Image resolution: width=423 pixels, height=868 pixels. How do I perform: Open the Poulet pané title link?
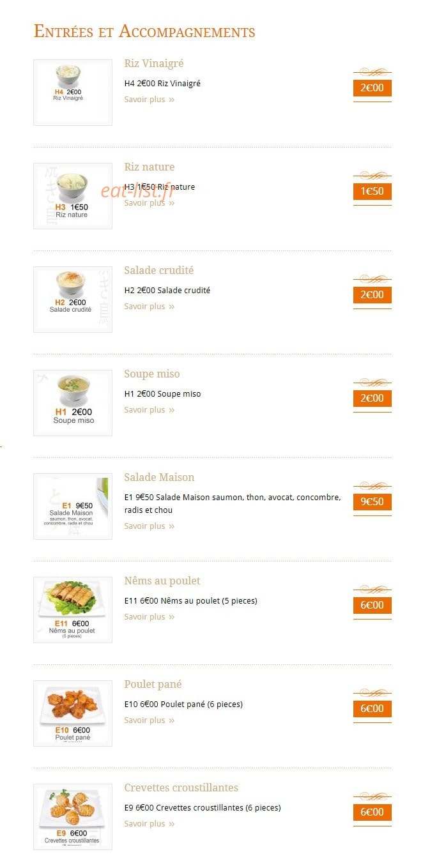(x=153, y=685)
